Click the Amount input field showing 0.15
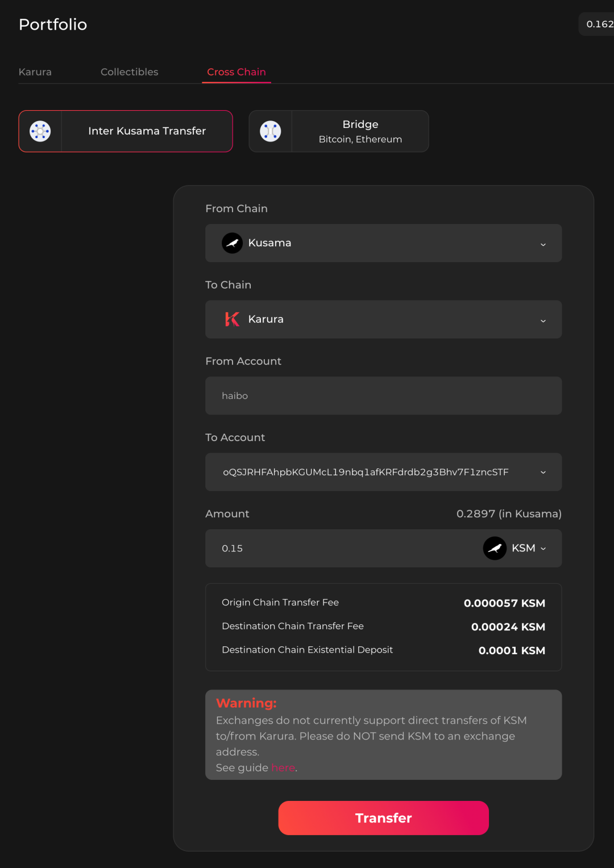614x868 pixels. (x=341, y=549)
